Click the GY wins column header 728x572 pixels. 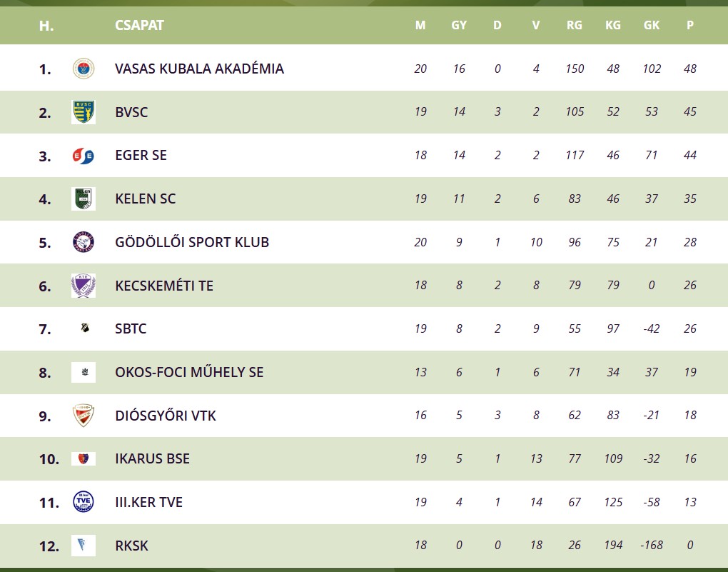459,25
